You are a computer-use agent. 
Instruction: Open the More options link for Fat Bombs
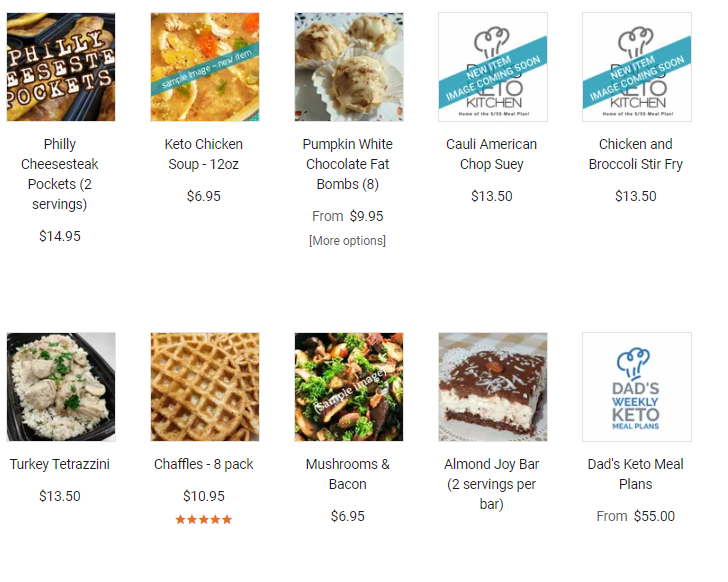[347, 240]
